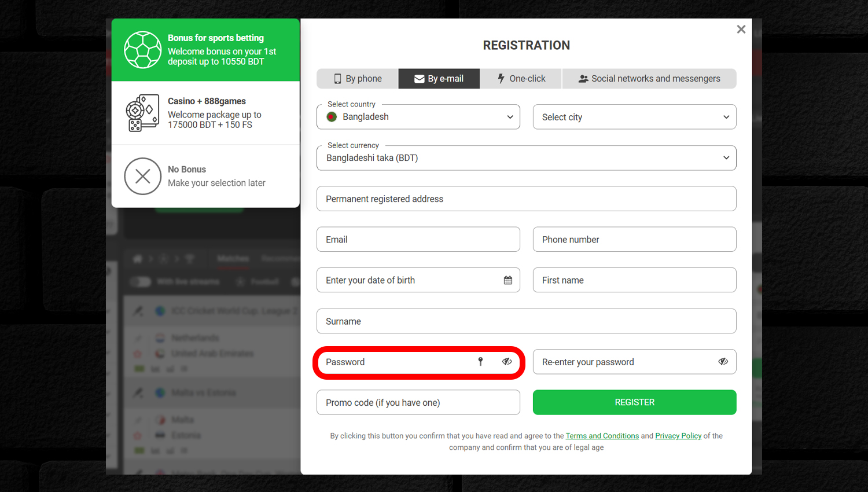The width and height of the screenshot is (868, 492).
Task: Open the Terms and Conditions link
Action: coord(602,436)
